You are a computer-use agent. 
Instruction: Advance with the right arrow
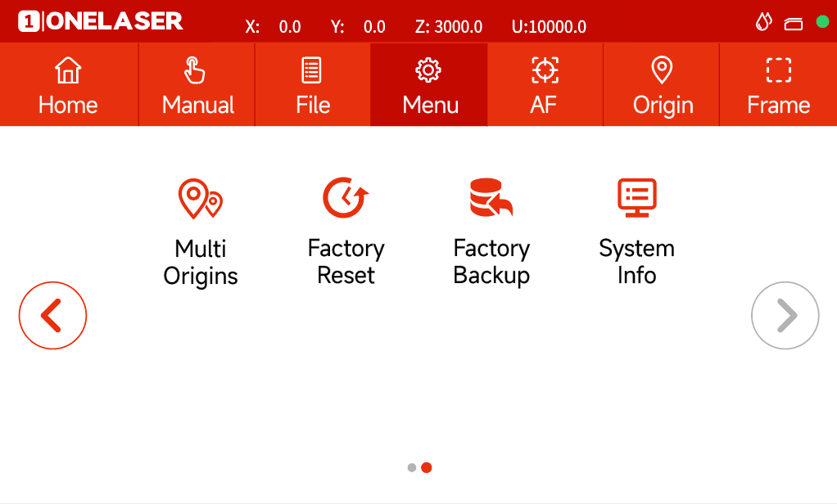pos(785,315)
